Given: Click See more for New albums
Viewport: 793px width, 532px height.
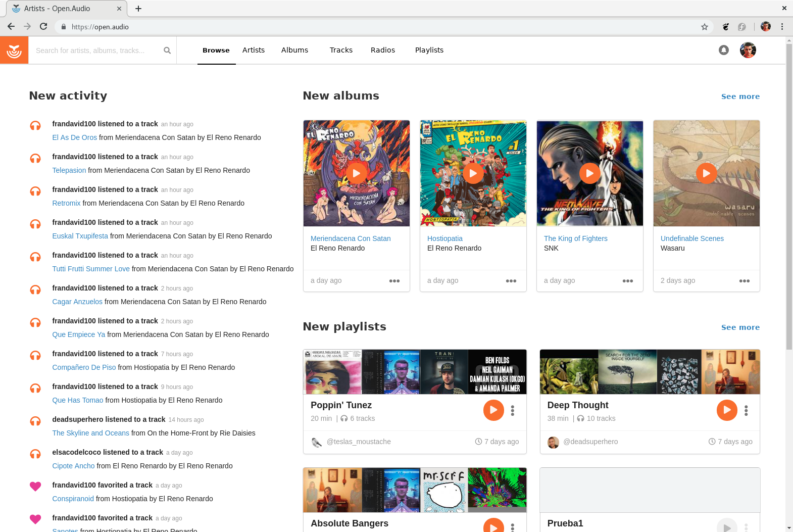Looking at the screenshot, I should [x=740, y=96].
